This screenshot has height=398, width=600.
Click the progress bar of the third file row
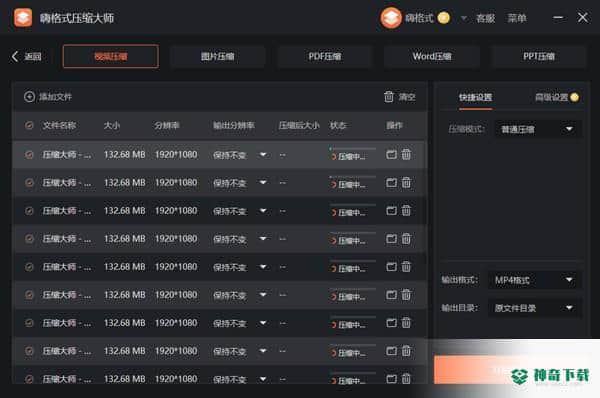tap(352, 204)
